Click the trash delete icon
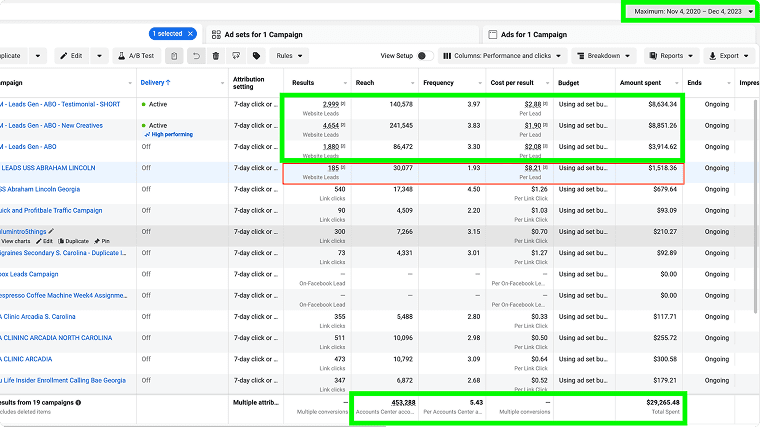 click(x=216, y=56)
